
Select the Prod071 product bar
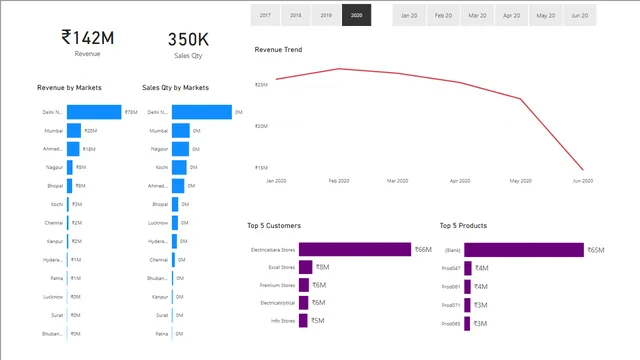[x=467, y=305]
